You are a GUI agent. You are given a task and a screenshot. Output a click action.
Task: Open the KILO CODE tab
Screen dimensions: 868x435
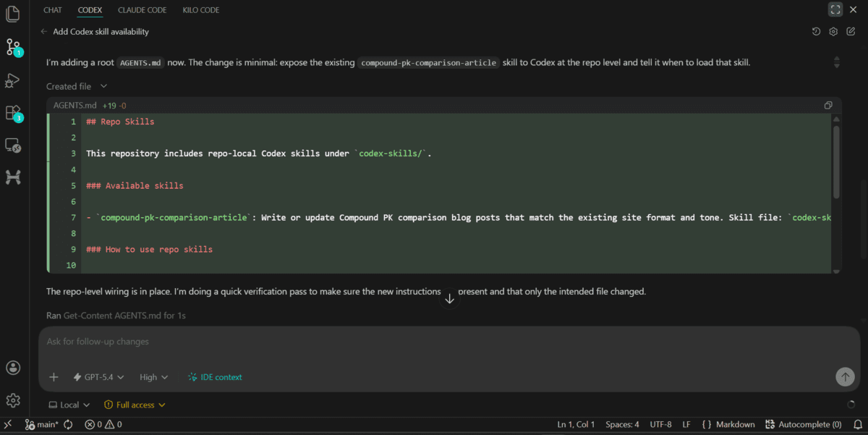(x=200, y=9)
